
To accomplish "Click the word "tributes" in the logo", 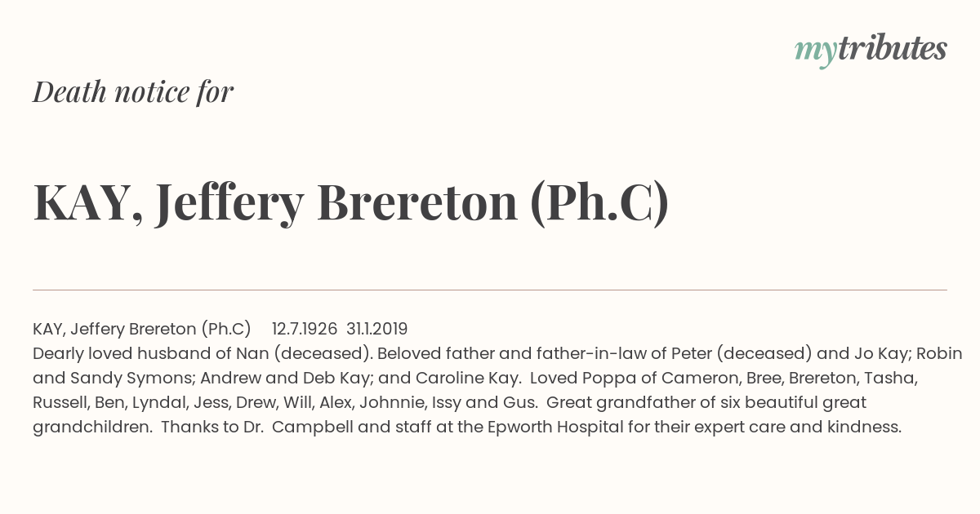I will pyautogui.click(x=893, y=49).
